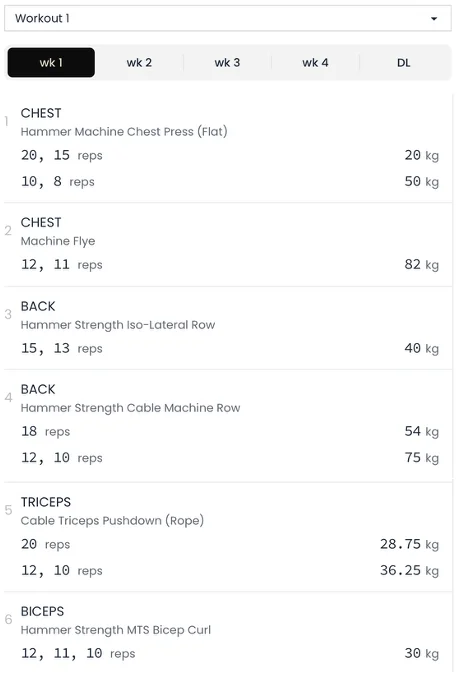Click the 10, 8 reps chest press set
The image size is (457, 678).
click(58, 182)
